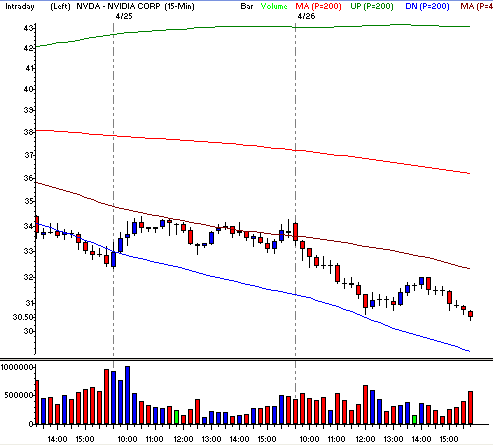
Task: Click the NVDA - NVIDIA CORP (15-Min) title
Action: tap(135, 6)
